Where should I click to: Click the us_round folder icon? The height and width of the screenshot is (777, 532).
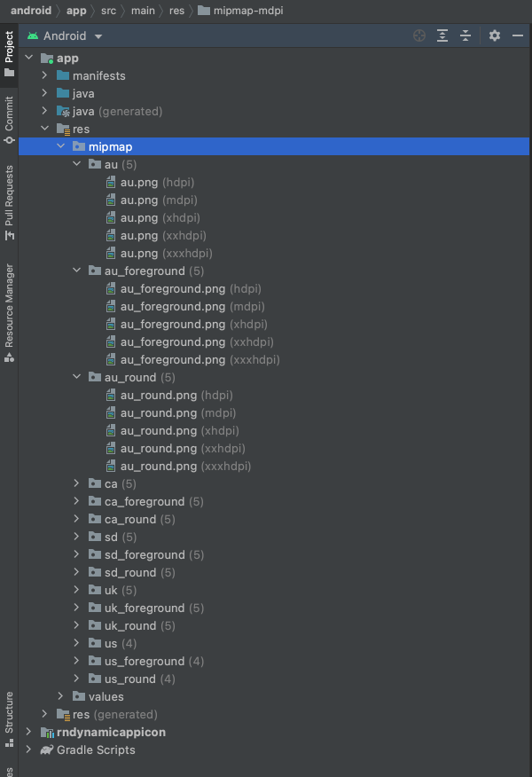(95, 679)
